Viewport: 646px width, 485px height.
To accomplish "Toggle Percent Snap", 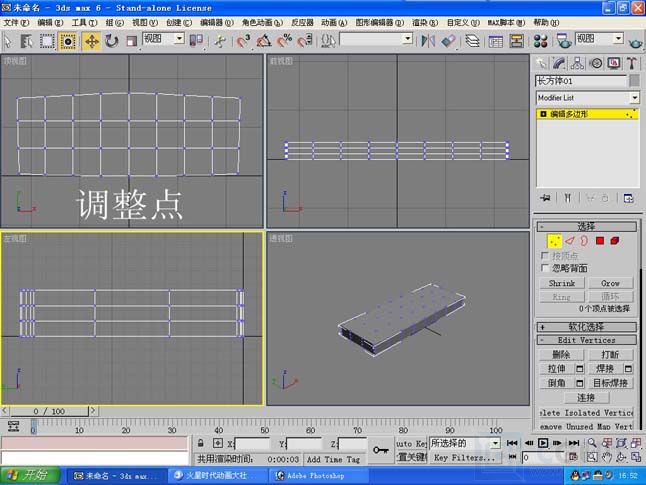I will (x=284, y=41).
